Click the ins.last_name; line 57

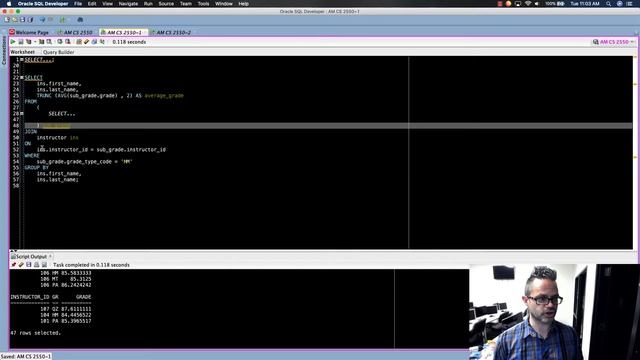tap(58, 180)
